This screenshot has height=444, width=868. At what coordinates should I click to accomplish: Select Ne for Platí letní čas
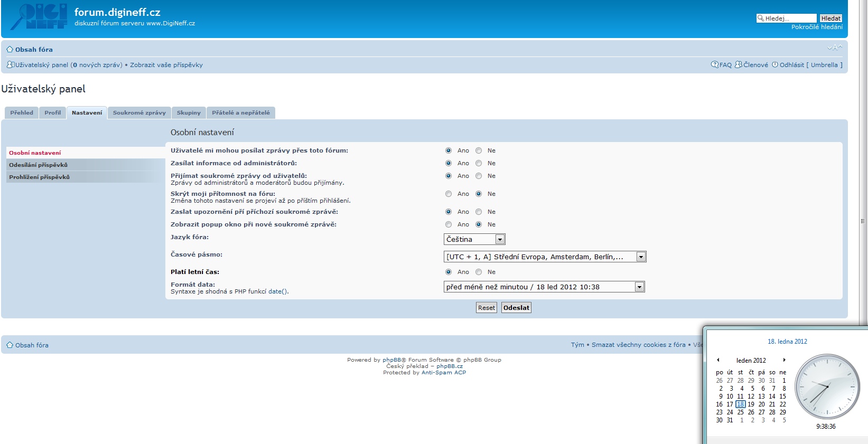(479, 272)
